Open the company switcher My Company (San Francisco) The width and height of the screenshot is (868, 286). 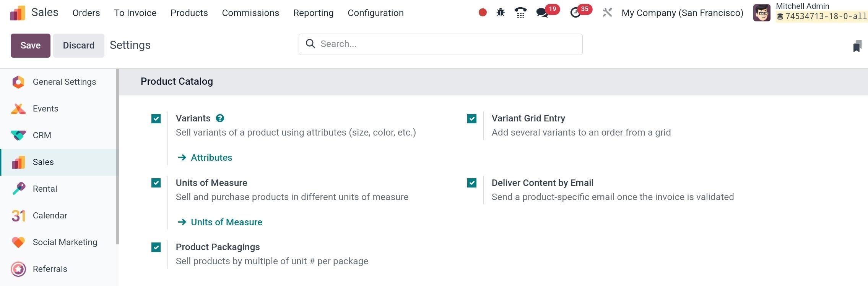(682, 13)
